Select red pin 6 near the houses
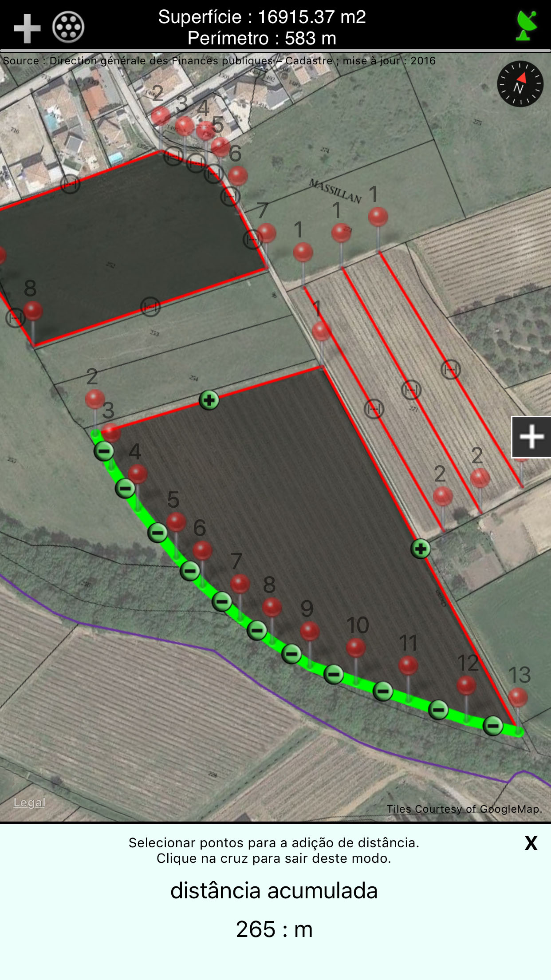The image size is (551, 980). click(238, 176)
